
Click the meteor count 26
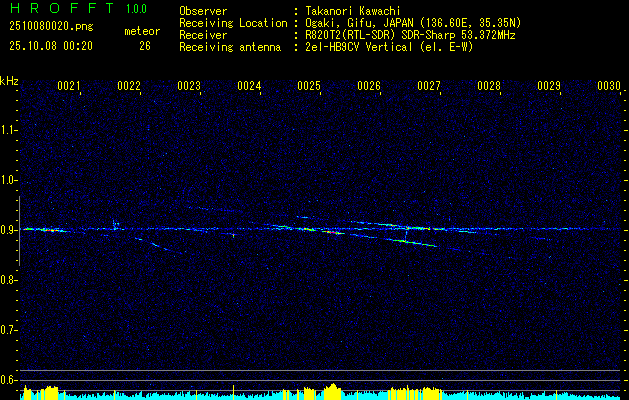point(145,46)
